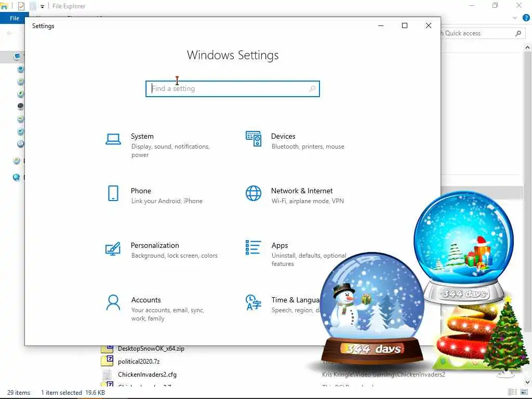
Task: Open Quick Access Toolbar customize dropdown arrow
Action: 42,6
